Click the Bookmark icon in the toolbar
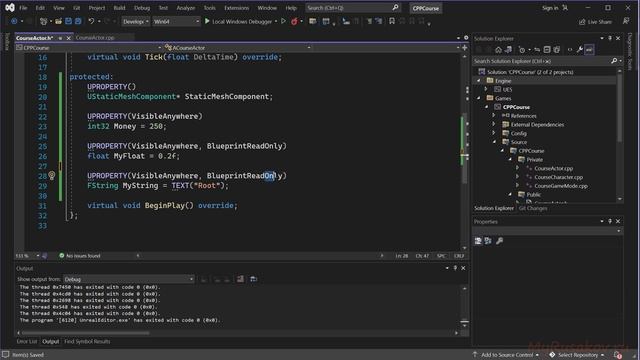This screenshot has height=360, width=640. click(392, 21)
